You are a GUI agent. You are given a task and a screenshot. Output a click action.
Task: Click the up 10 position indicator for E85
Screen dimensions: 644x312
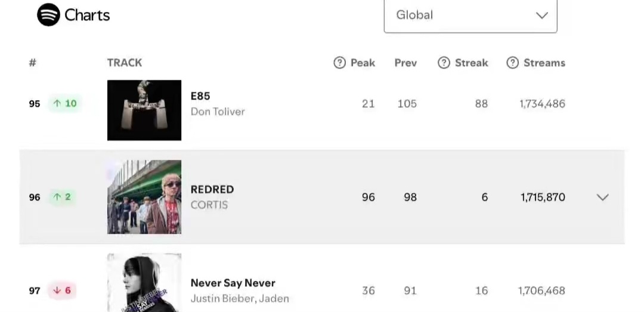click(66, 104)
